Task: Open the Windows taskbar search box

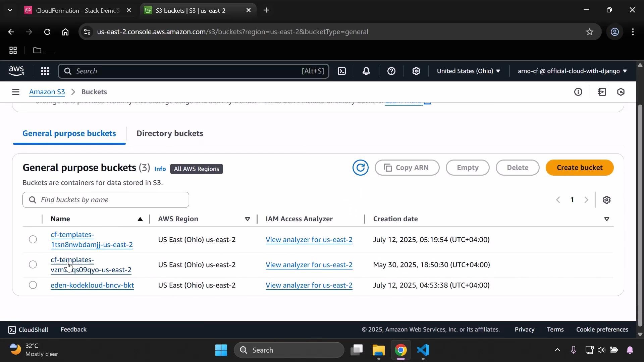Action: click(x=289, y=350)
